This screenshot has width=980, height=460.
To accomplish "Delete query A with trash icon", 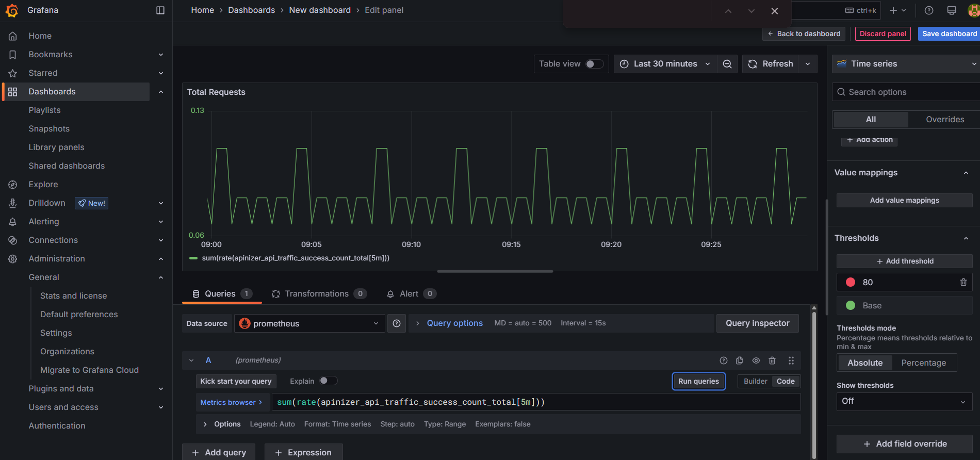I will (772, 360).
